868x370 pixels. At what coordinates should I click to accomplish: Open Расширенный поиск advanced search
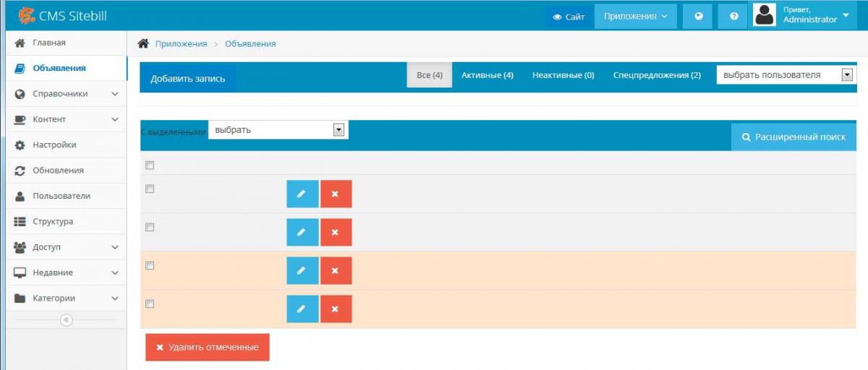[793, 137]
